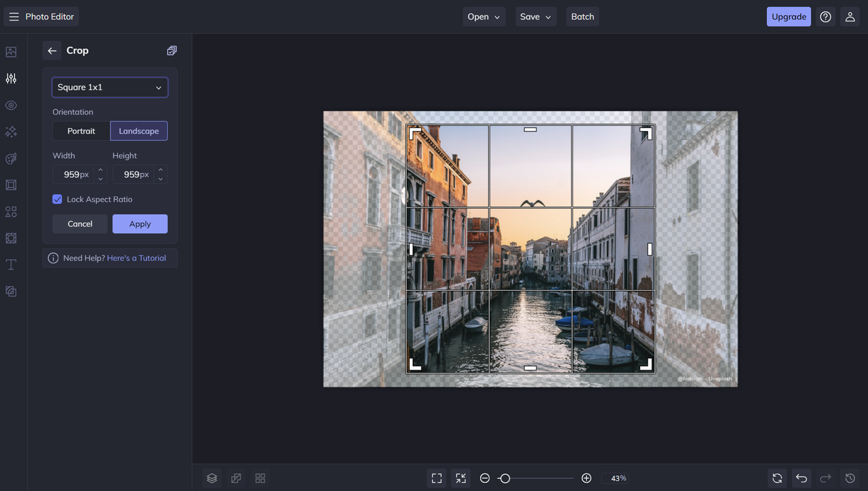Open the help question mark icon

(x=825, y=17)
